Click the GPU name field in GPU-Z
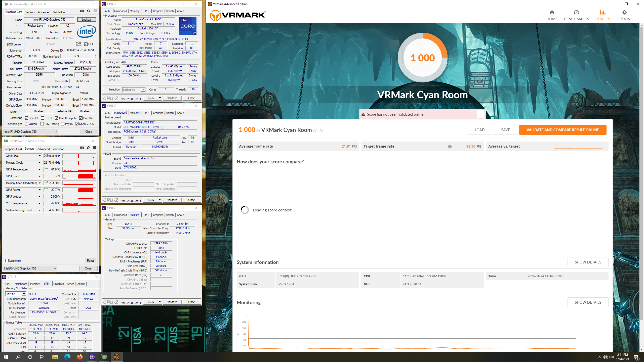This screenshot has height=362, width=644. tap(49, 20)
